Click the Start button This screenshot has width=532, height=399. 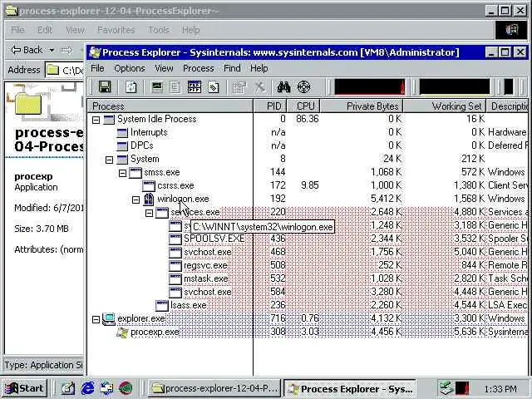[x=25, y=388]
